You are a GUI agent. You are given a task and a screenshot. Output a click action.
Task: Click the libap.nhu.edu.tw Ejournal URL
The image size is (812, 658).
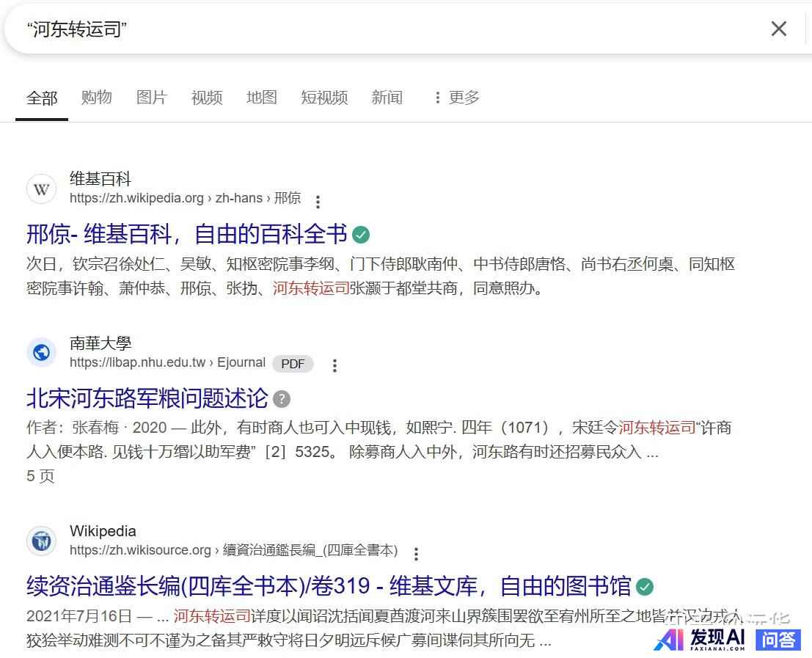pos(168,362)
